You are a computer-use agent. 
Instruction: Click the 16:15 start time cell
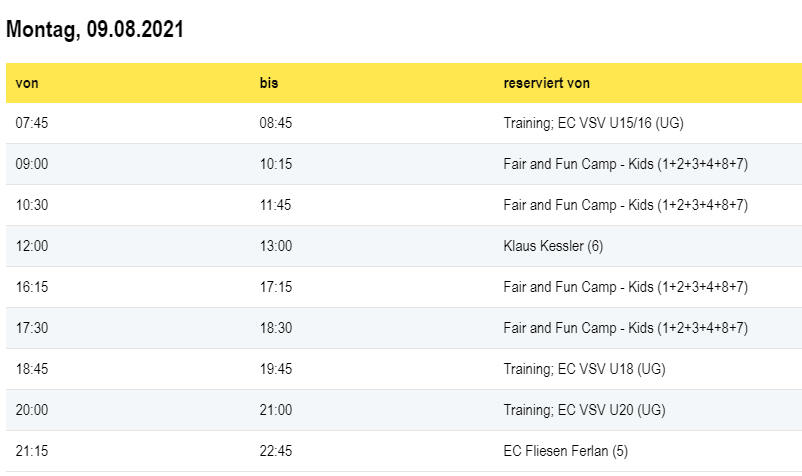32,287
